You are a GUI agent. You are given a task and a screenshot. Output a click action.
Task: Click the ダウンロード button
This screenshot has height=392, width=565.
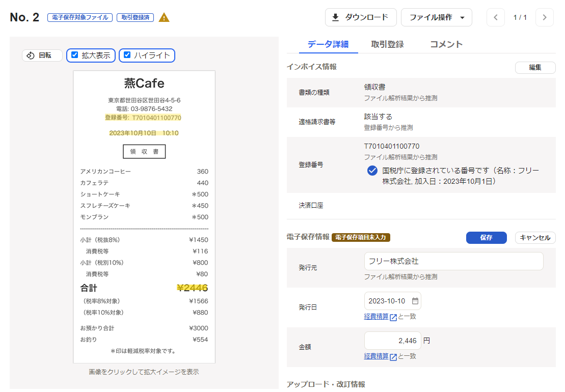[361, 17]
